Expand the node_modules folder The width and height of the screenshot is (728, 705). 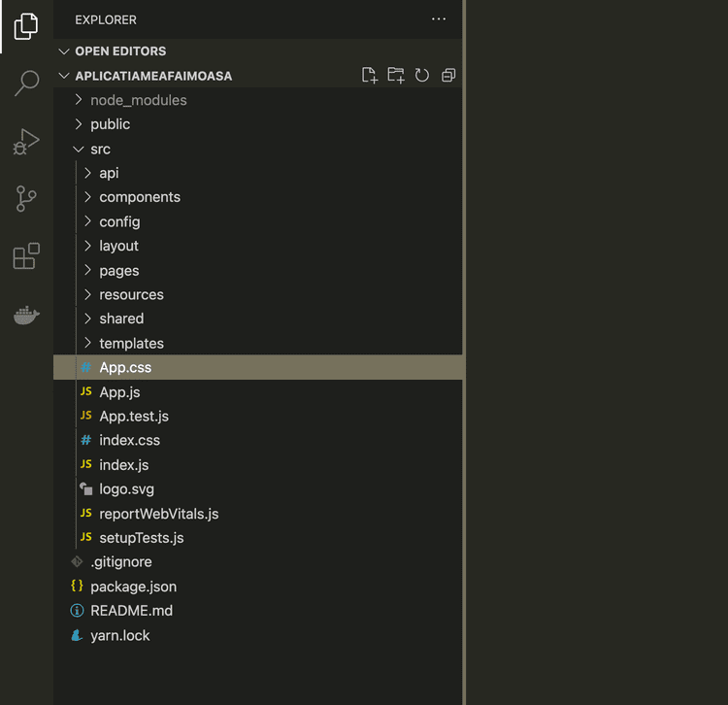(138, 100)
